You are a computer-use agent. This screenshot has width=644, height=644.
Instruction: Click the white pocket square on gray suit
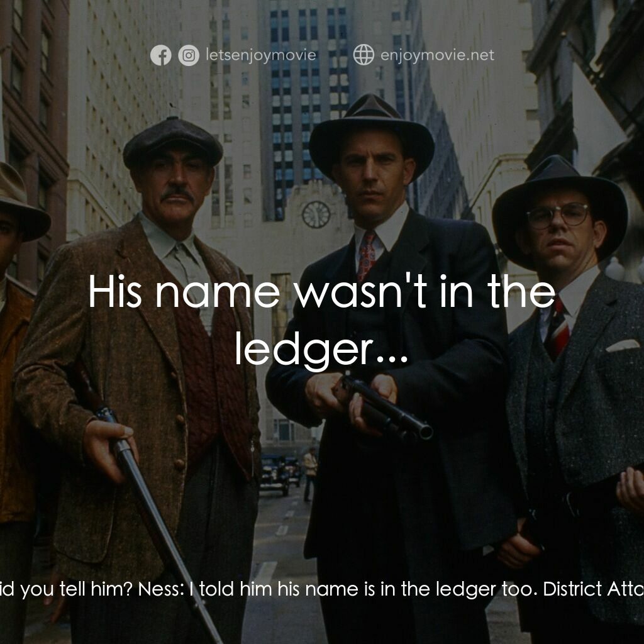click(622, 345)
